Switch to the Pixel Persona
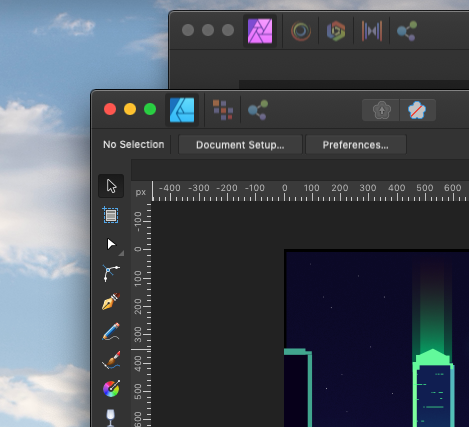The height and width of the screenshot is (427, 469). 223,110
